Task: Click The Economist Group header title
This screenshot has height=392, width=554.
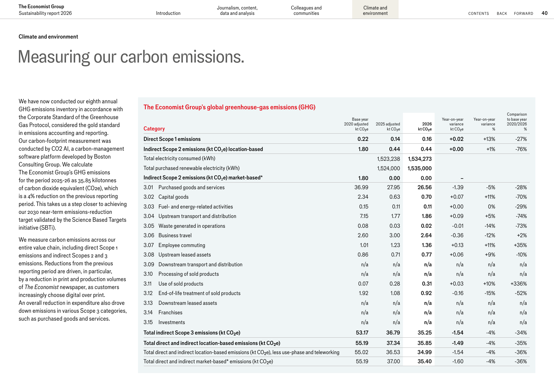Action: [x=41, y=7]
